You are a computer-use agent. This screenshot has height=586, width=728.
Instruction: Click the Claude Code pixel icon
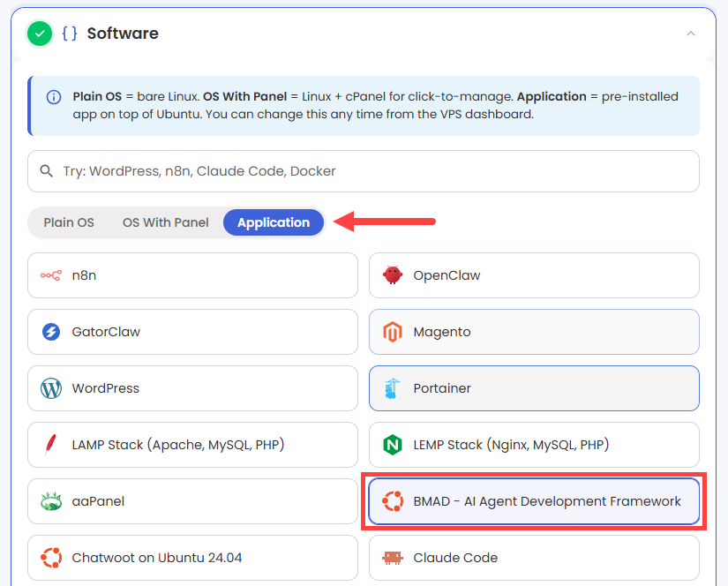coord(393,558)
